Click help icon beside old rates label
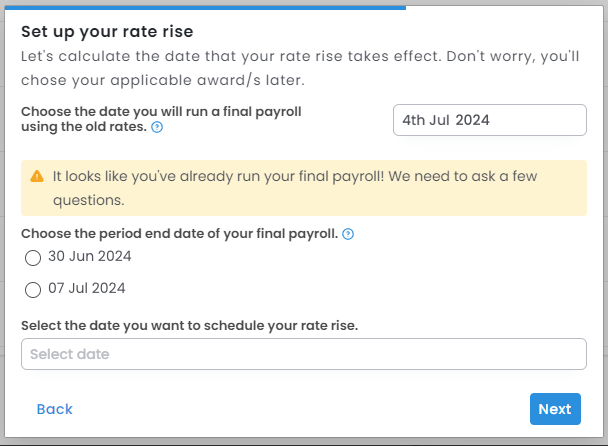 [157, 128]
